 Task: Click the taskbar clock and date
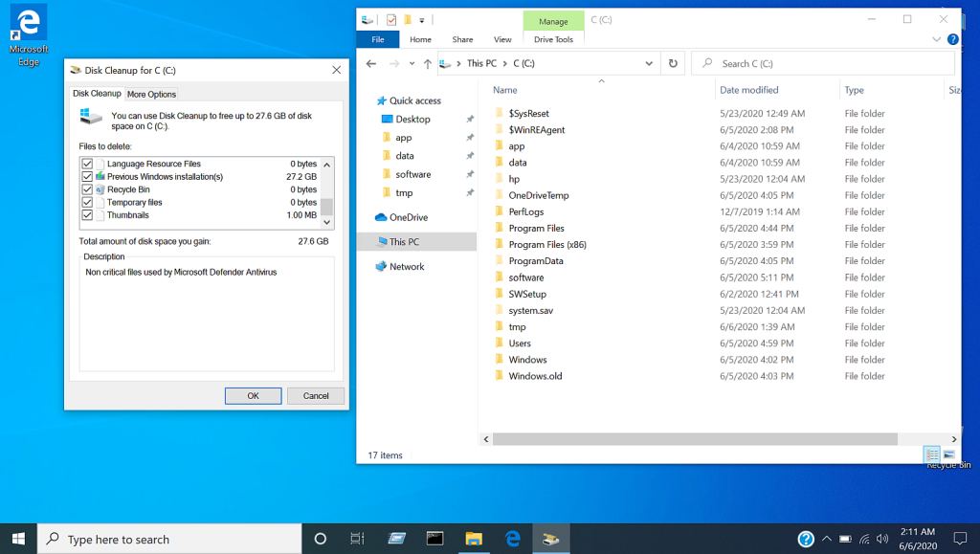[x=918, y=539]
